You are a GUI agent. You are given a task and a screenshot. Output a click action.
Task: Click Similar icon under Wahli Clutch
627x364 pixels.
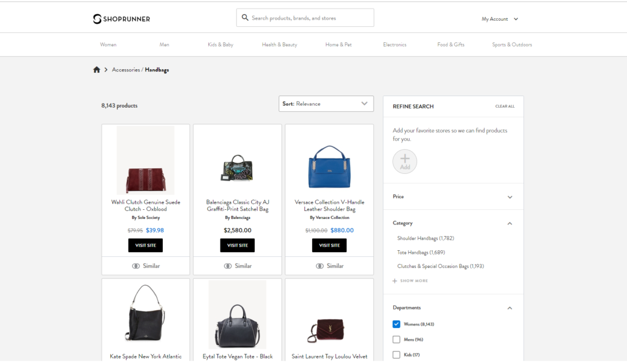136,266
